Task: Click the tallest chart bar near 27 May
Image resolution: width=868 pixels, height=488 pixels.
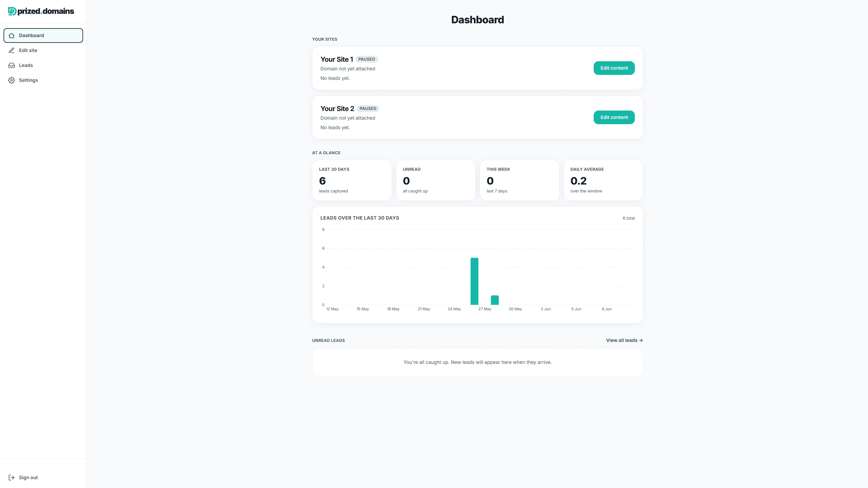Action: pyautogui.click(x=474, y=281)
